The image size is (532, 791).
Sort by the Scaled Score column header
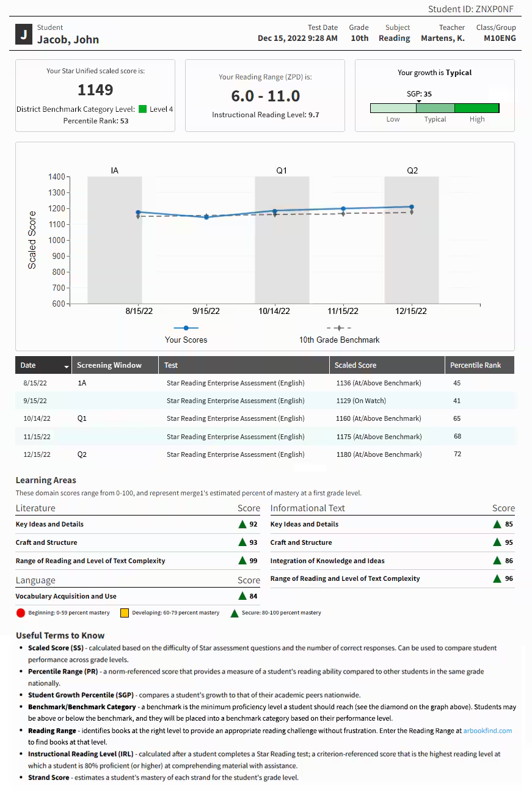point(355,365)
